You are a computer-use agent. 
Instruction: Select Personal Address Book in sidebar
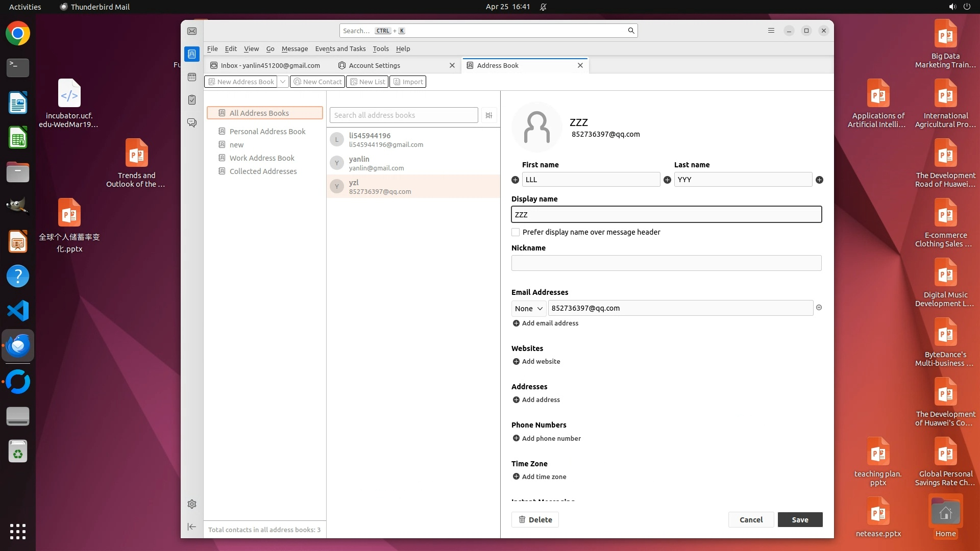click(x=267, y=132)
